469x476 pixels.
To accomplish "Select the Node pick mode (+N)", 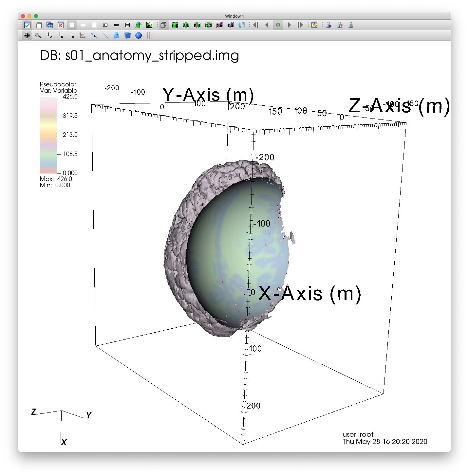I will tap(61, 35).
